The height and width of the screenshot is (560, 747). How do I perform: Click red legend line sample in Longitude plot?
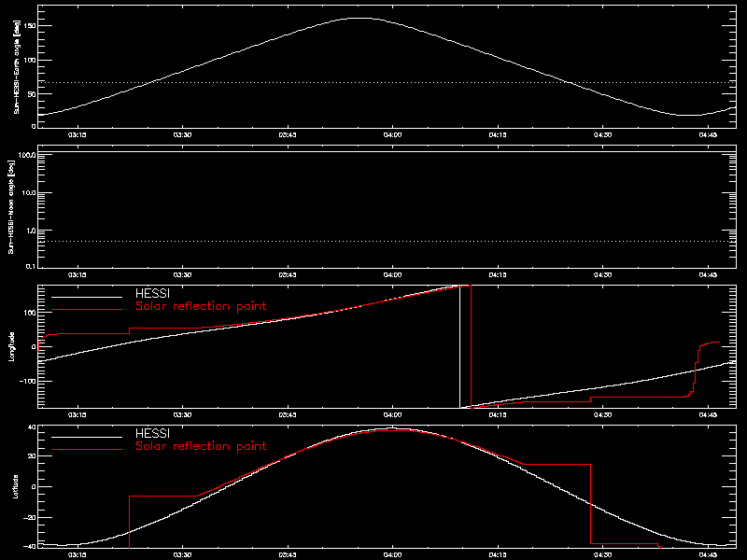[87, 310]
